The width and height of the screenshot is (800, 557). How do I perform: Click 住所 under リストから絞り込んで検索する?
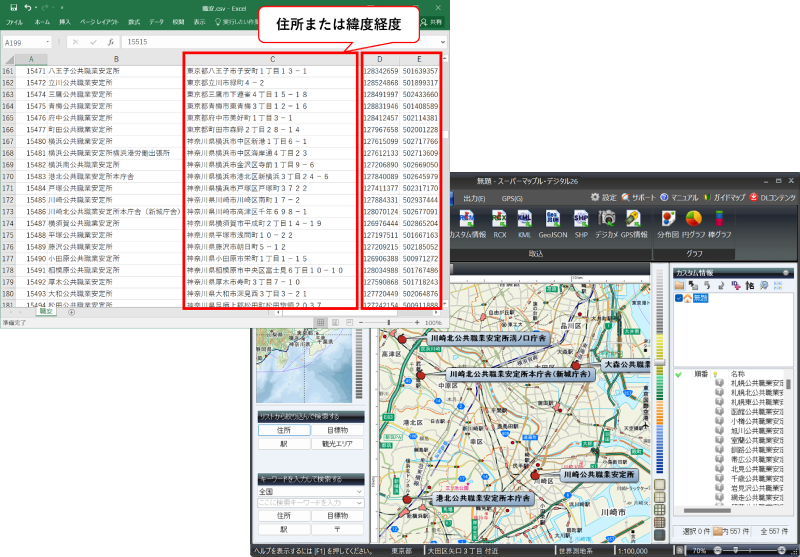(284, 431)
